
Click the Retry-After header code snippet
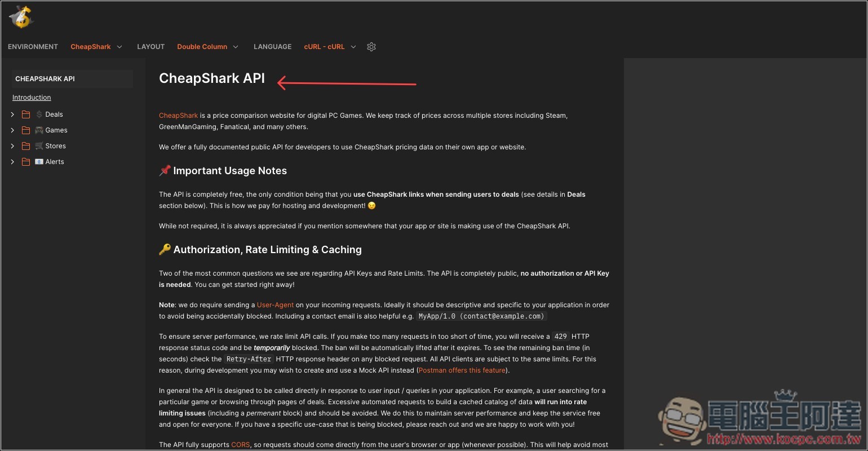(249, 359)
